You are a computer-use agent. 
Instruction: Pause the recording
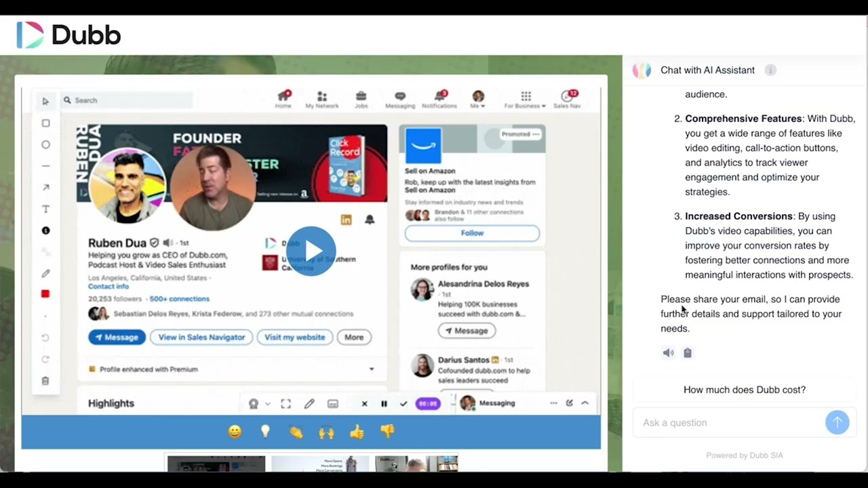coord(384,403)
